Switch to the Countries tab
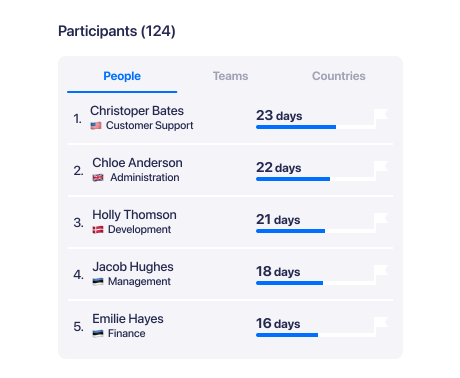Viewport: 460px width, 378px height. point(339,76)
